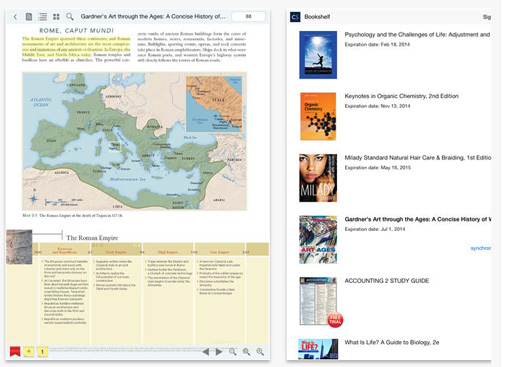Click The Roman Empire timeline heading
This screenshot has width=520, height=367.
(x=92, y=238)
